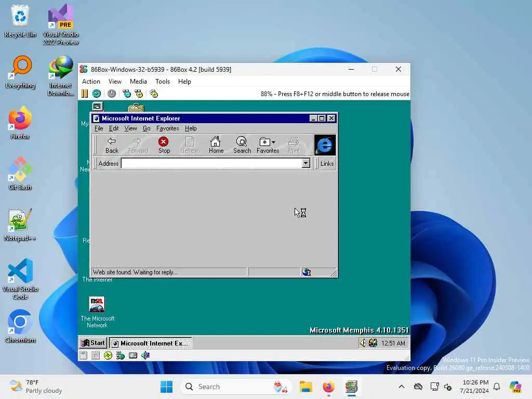
Task: Click Search icon in Internet Explorer toolbar
Action: click(x=242, y=145)
